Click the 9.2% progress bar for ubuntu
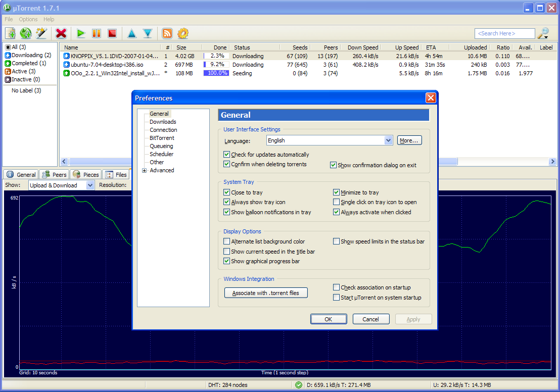Viewport: 560px width, 392px height. tap(216, 65)
